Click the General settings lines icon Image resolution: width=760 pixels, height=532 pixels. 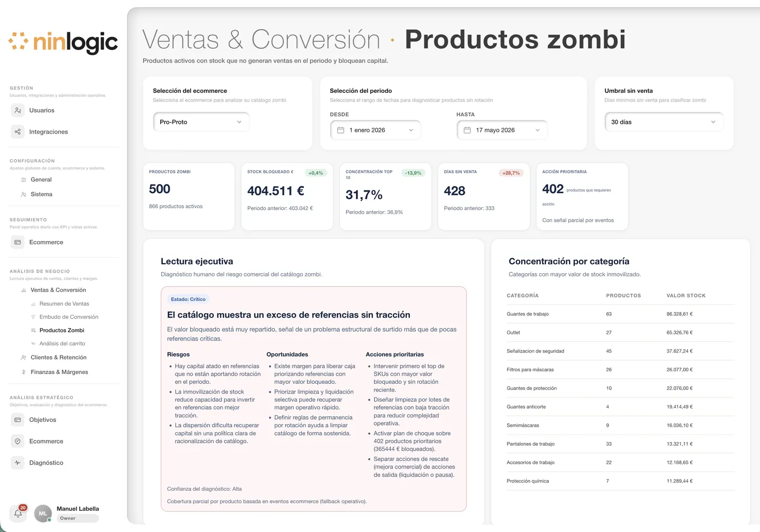23,180
